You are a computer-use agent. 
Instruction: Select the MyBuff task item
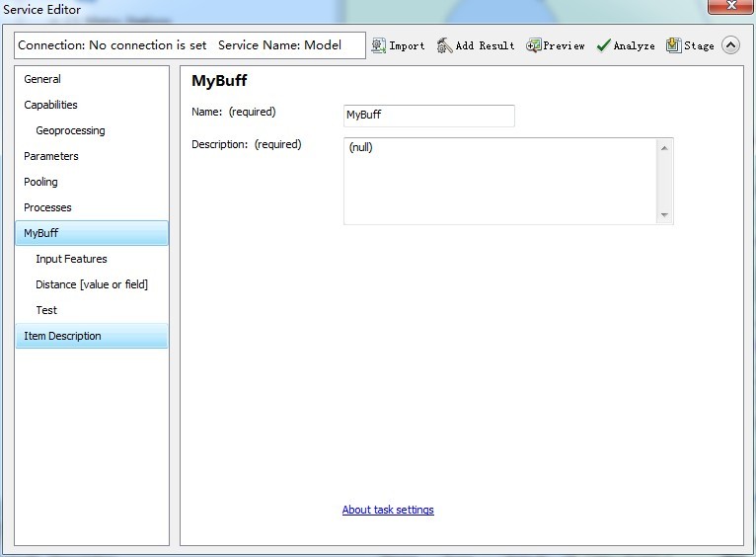point(41,233)
